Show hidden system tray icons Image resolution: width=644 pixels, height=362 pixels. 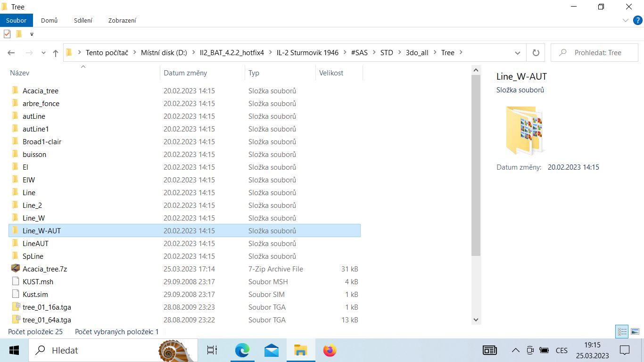coord(516,350)
